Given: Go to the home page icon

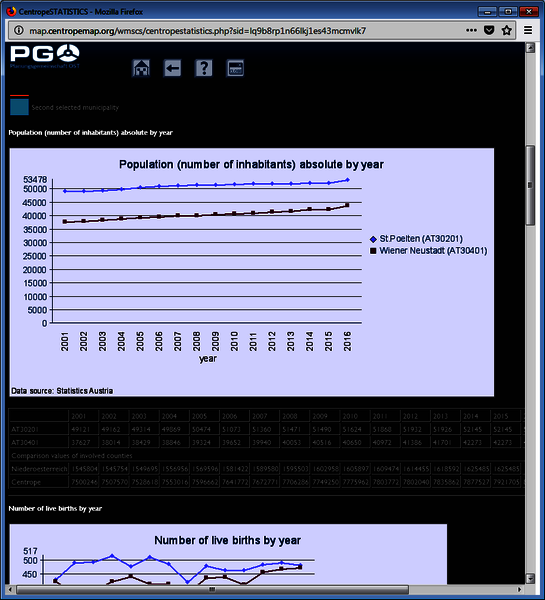Looking at the screenshot, I should 141,68.
